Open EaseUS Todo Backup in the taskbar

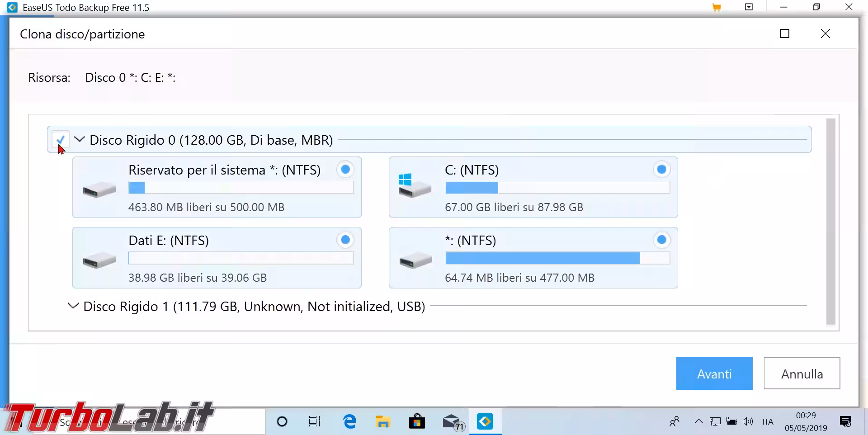point(485,422)
